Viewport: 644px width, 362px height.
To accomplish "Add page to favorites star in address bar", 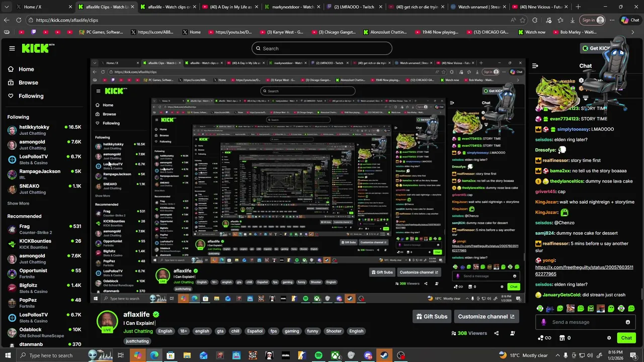I will [523, 20].
